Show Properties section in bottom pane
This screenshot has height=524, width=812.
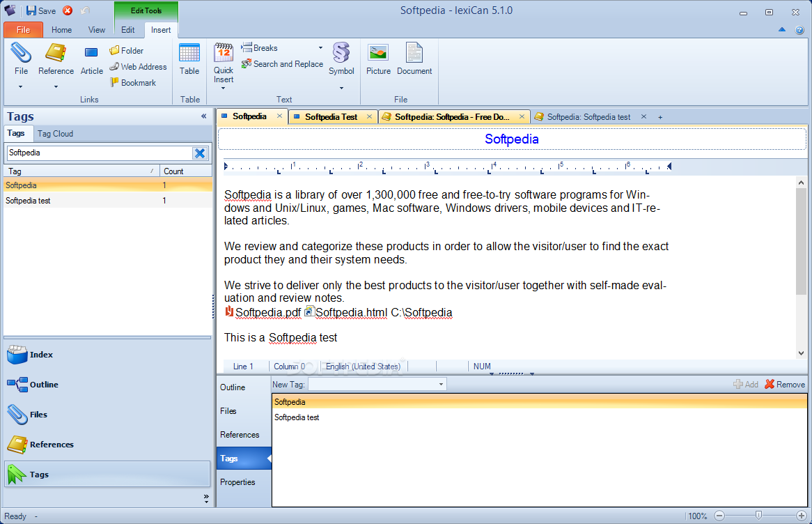(x=237, y=482)
